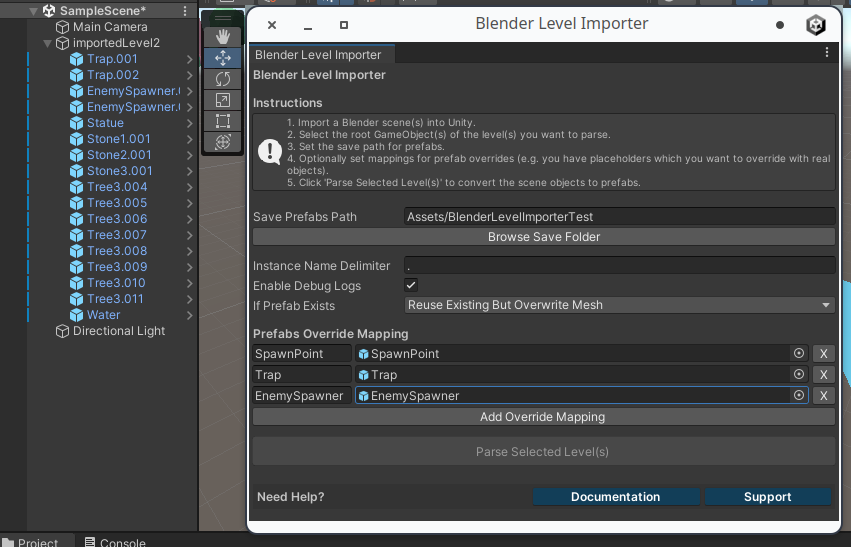Remove the SpawnPoint override mapping
Image resolution: width=851 pixels, height=547 pixels.
point(823,353)
